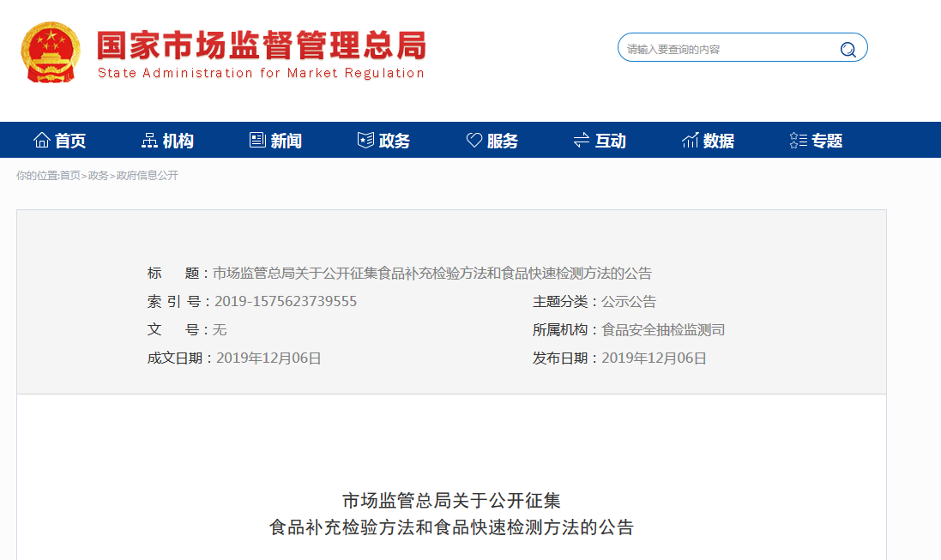Screen dimensions: 941x560
Task: Click the 发布日期 value 2019年12月06日
Action: click(654, 358)
